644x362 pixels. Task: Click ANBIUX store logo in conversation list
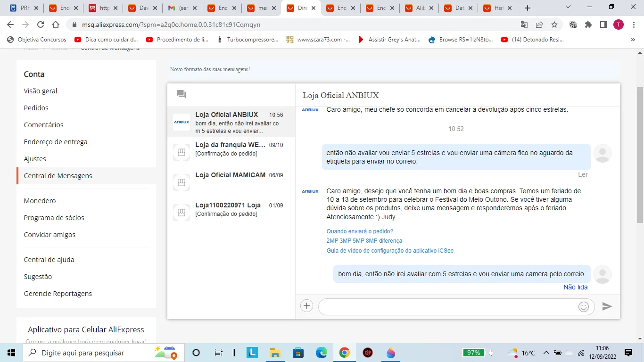tap(182, 122)
